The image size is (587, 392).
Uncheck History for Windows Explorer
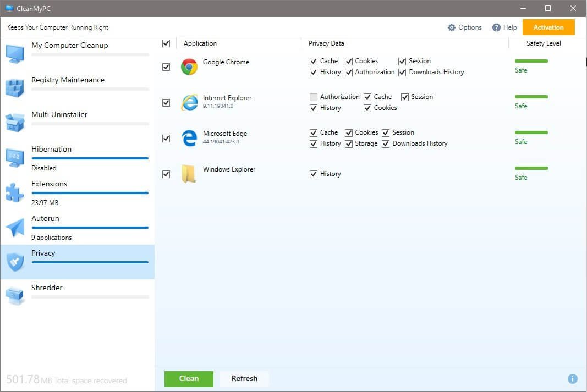(x=314, y=174)
